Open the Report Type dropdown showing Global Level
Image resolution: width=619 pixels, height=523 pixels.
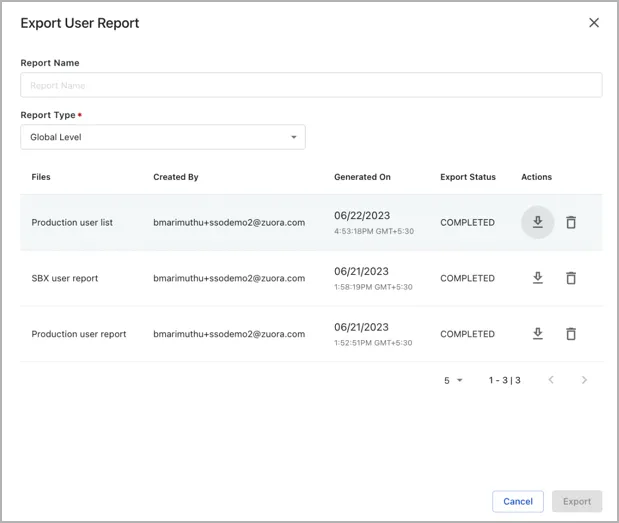pyautogui.click(x=163, y=137)
